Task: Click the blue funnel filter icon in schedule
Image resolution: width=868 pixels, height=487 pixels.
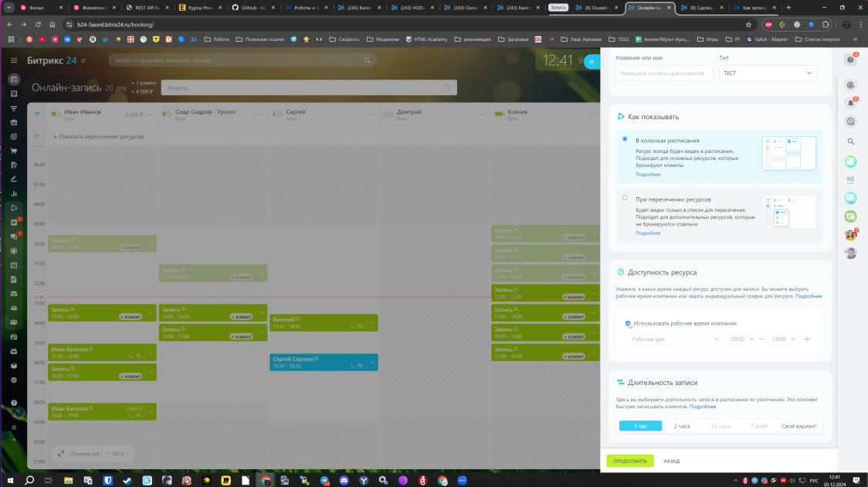Action: [36, 114]
